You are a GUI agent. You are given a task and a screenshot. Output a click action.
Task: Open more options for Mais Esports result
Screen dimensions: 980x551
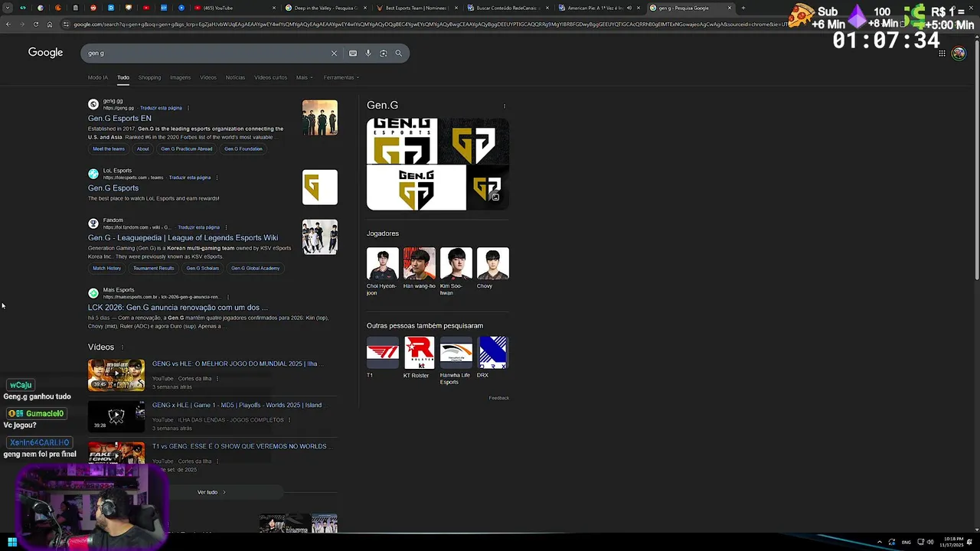click(228, 297)
